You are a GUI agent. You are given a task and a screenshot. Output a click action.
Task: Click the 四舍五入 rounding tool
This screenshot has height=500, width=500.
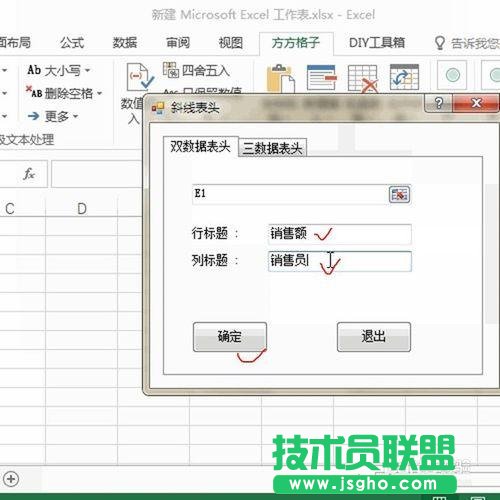click(197, 70)
